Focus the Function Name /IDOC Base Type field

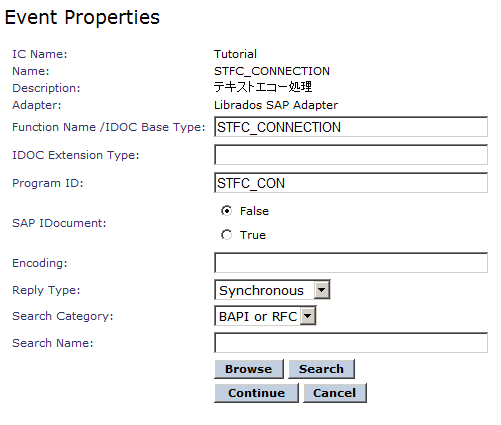(x=351, y=127)
